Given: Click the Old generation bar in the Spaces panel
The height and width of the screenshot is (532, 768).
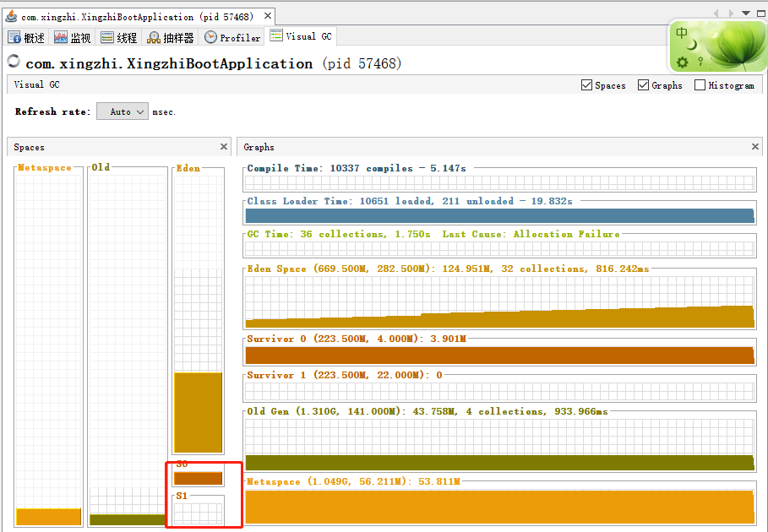Looking at the screenshot, I should click(x=128, y=519).
